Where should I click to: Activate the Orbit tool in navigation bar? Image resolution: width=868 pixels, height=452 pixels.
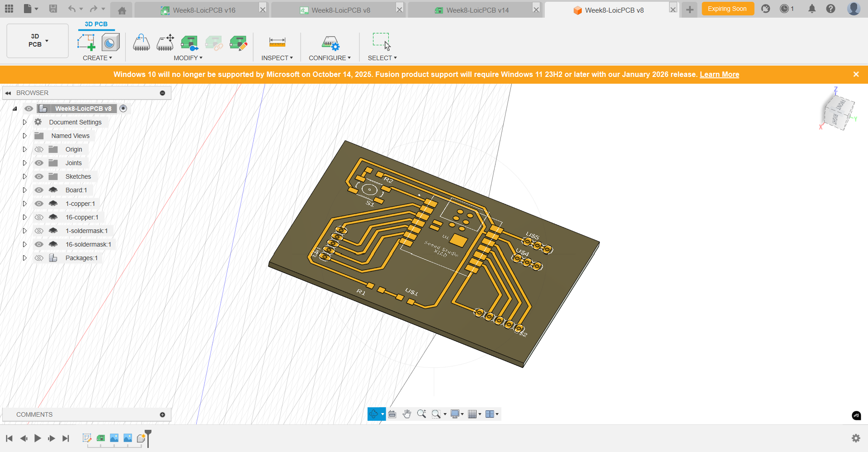coord(373,414)
